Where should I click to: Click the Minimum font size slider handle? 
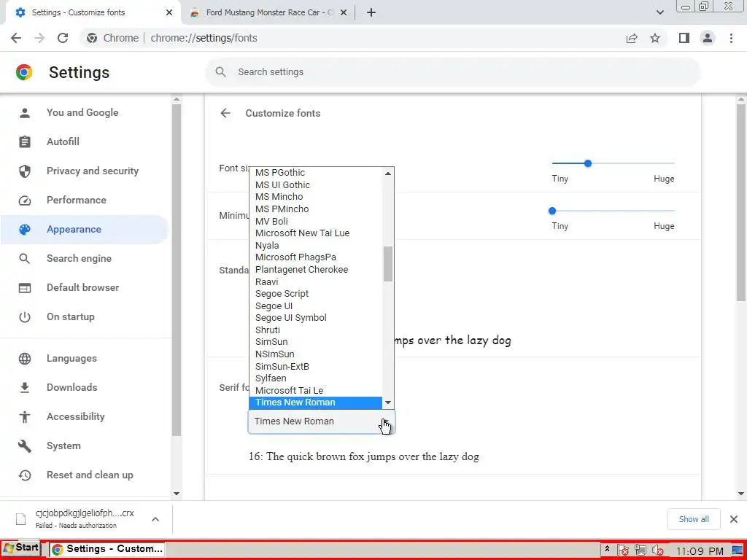(x=552, y=211)
